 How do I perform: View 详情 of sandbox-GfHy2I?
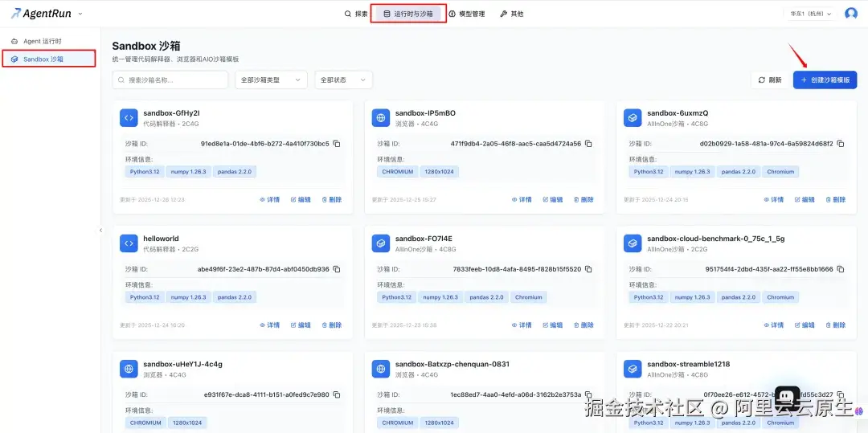[269, 200]
